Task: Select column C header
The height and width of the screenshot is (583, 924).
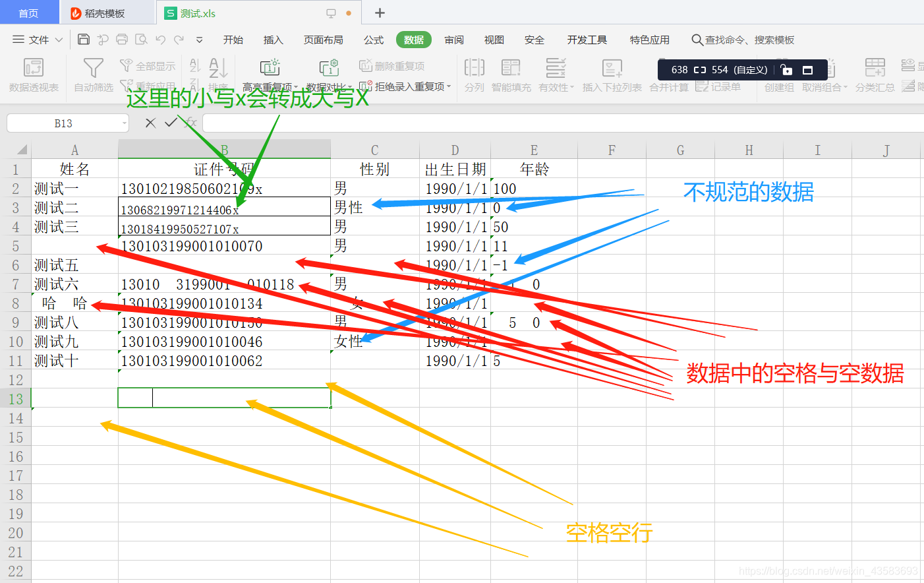Action: point(374,150)
